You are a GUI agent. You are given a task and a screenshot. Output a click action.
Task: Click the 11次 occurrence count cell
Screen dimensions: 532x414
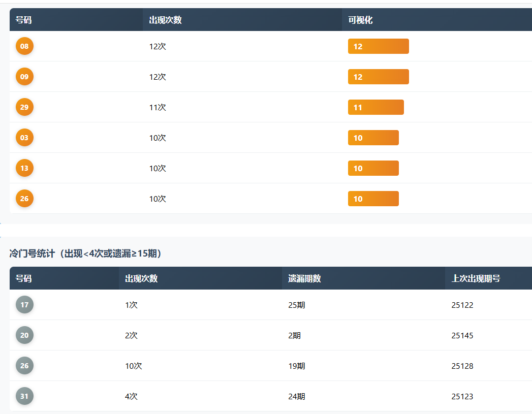click(158, 107)
